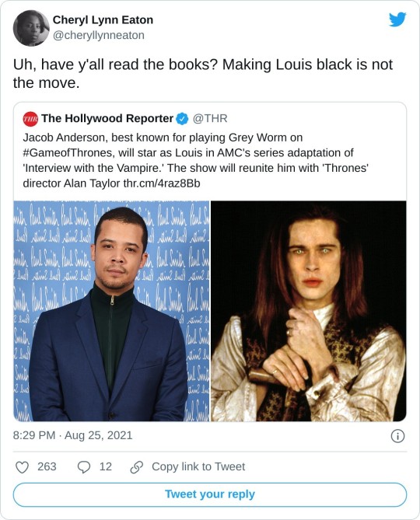
Task: Click the blue verified badge
Action: point(182,119)
